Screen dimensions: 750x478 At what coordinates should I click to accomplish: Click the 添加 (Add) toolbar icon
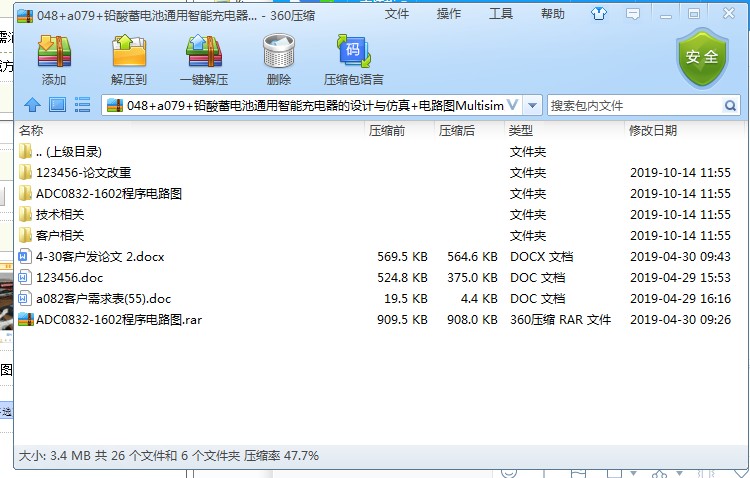[x=54, y=51]
